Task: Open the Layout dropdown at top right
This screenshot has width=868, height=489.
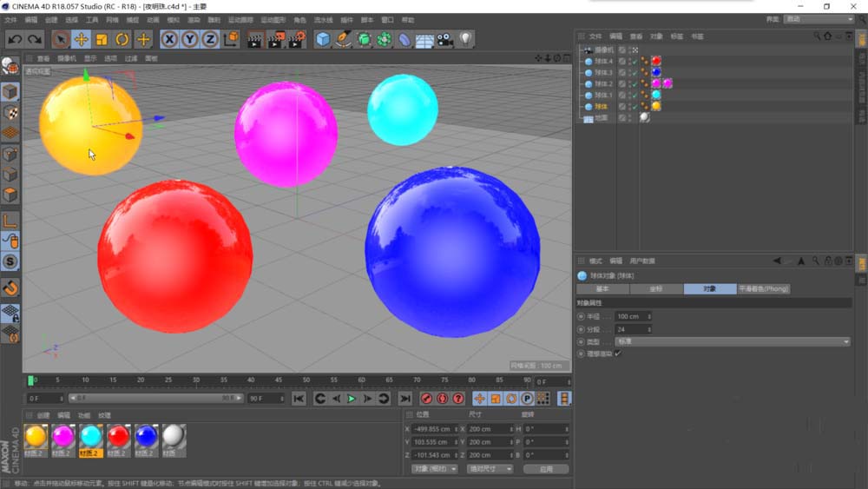Action: coord(819,19)
